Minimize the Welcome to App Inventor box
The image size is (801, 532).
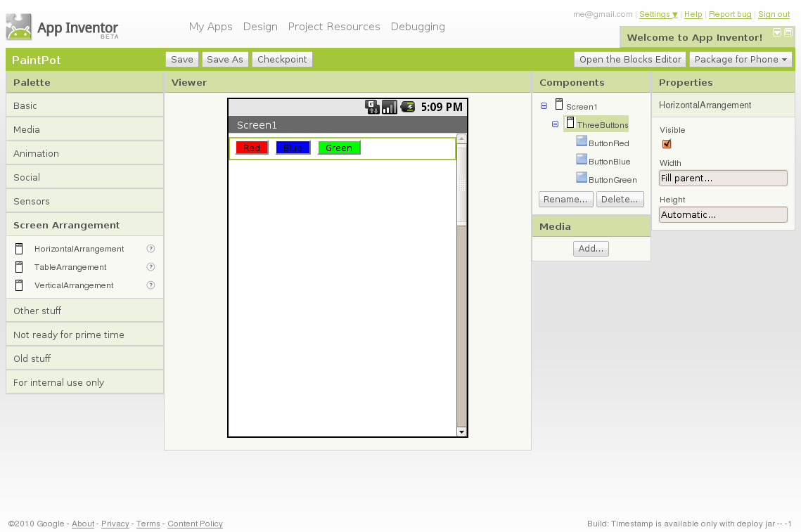coord(777,32)
